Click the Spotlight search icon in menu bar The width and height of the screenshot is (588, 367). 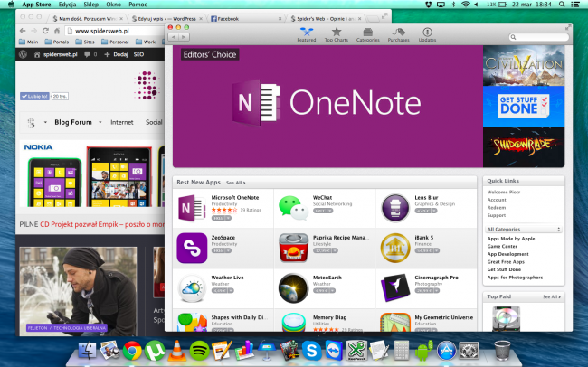click(562, 5)
